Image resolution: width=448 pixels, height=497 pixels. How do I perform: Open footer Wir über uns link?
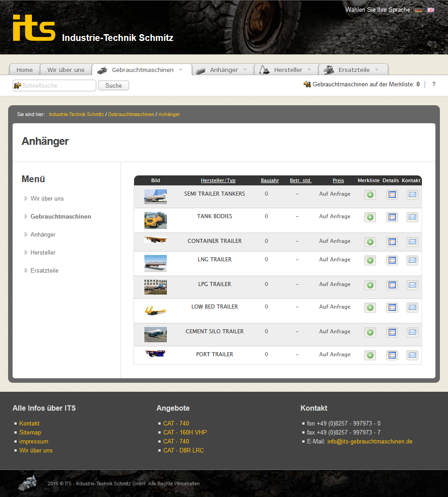click(36, 450)
